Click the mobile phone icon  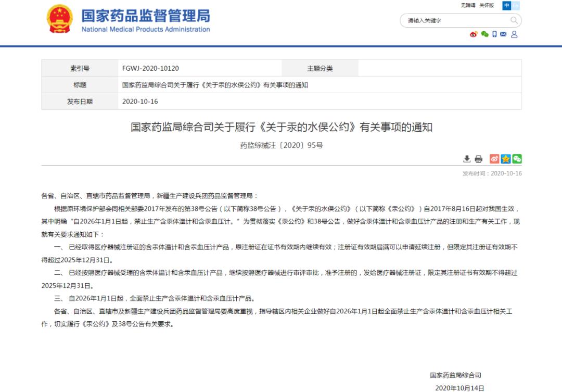click(494, 34)
